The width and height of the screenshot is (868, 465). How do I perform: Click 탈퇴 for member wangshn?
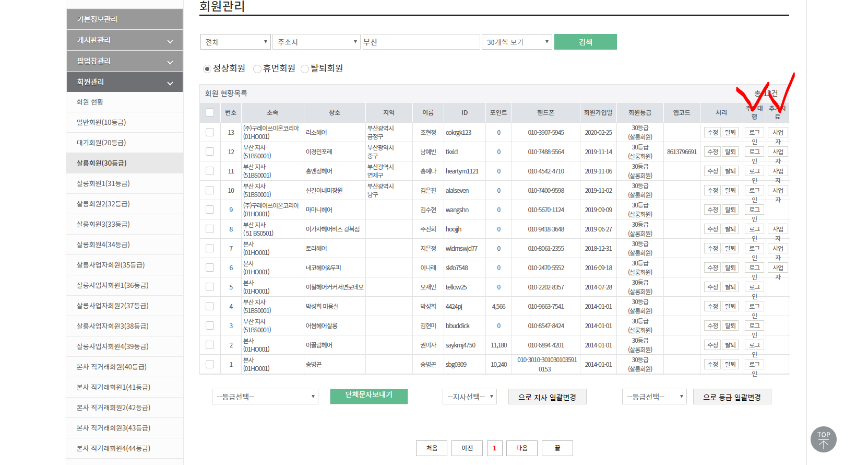pyautogui.click(x=730, y=210)
